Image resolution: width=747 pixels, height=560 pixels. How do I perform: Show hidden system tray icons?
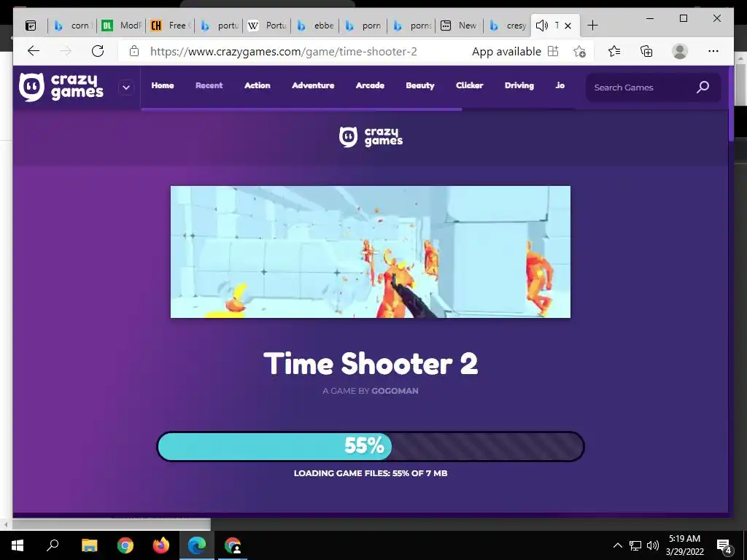pyautogui.click(x=617, y=545)
